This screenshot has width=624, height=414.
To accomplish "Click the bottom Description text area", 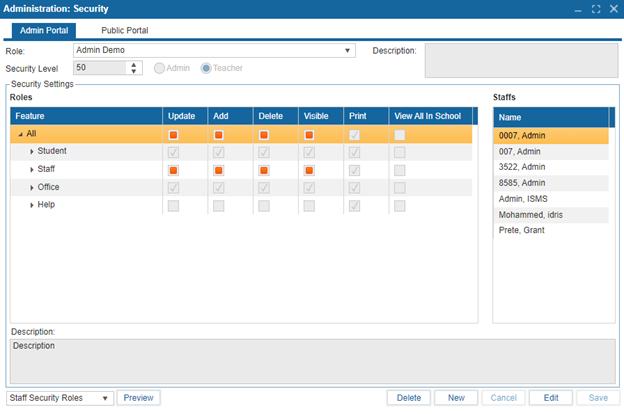I will pos(313,361).
